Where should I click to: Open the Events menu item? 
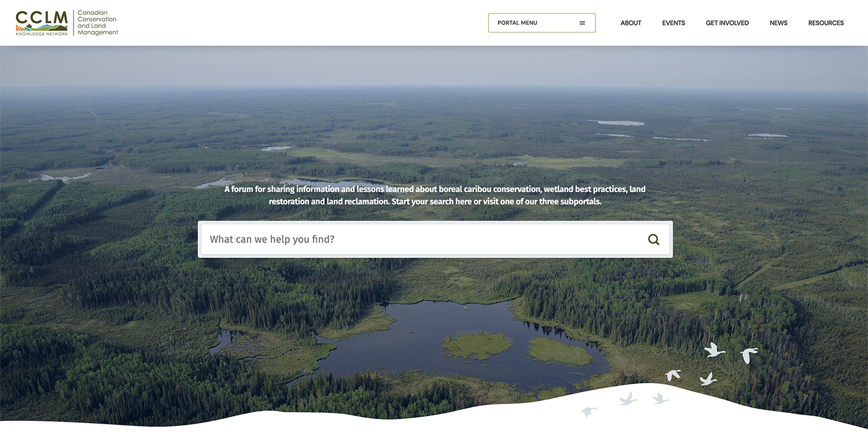coord(674,23)
